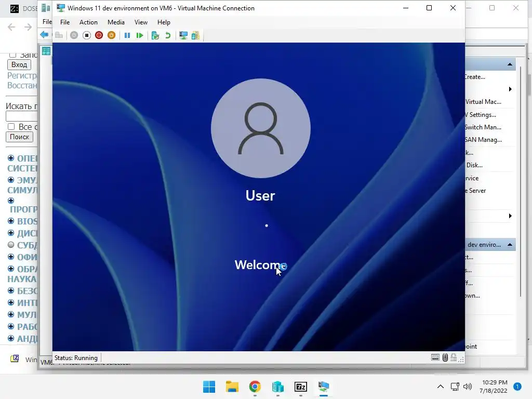The width and height of the screenshot is (532, 399).
Task: Expand the BIOS category plus icon
Action: pos(11,221)
